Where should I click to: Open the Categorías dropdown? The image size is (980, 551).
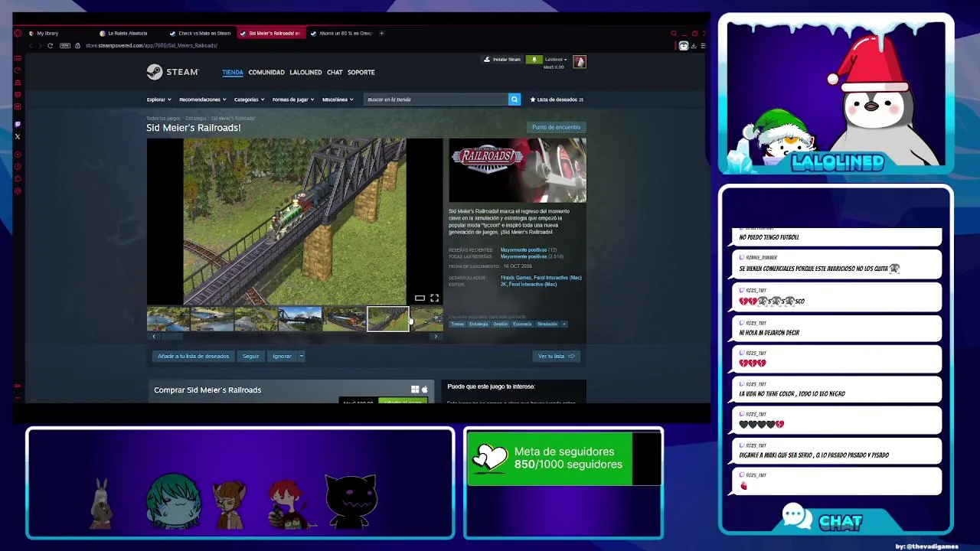pos(249,99)
